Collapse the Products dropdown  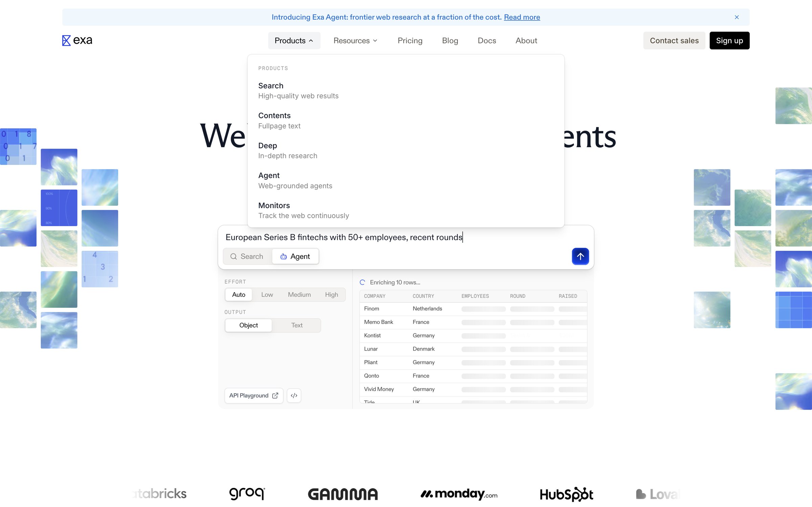coord(294,41)
